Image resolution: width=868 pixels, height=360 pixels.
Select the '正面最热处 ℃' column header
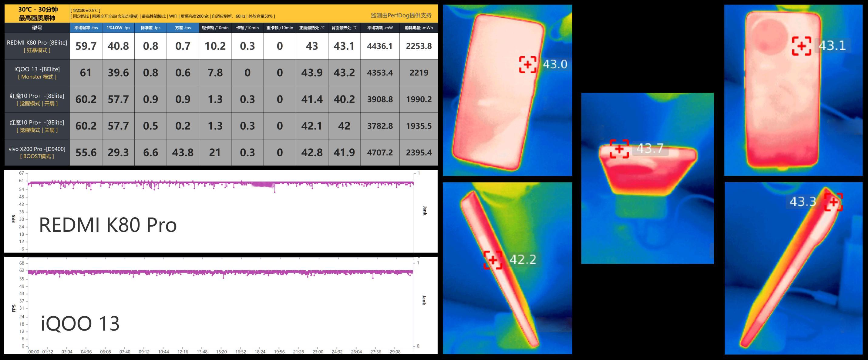pos(312,28)
